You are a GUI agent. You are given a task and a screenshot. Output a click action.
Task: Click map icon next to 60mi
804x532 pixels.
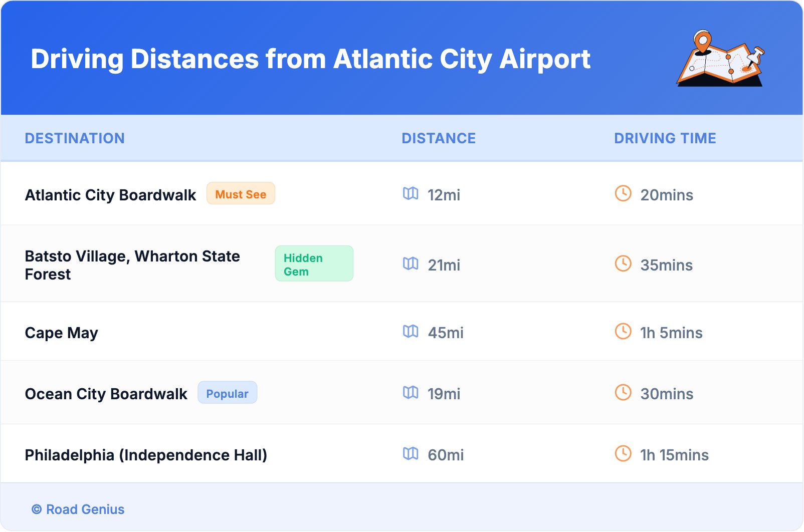tap(411, 453)
